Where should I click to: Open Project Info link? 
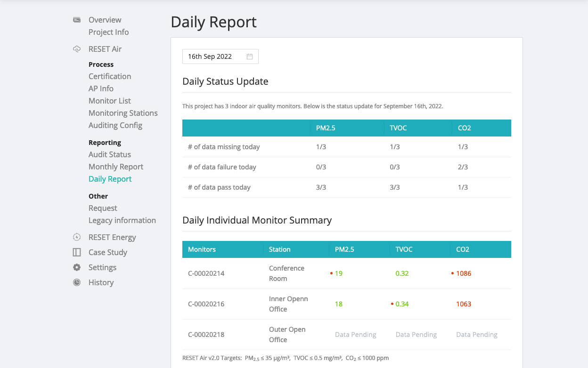pyautogui.click(x=109, y=32)
